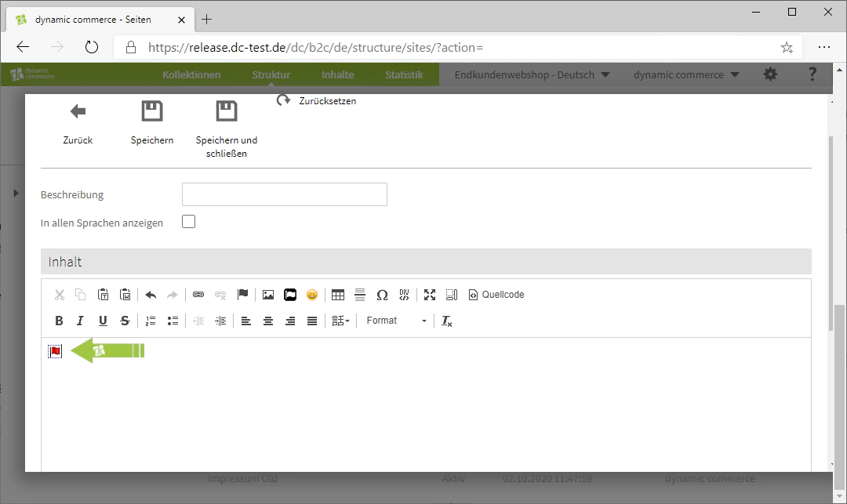Insert a smiley emoticon

pos(312,295)
